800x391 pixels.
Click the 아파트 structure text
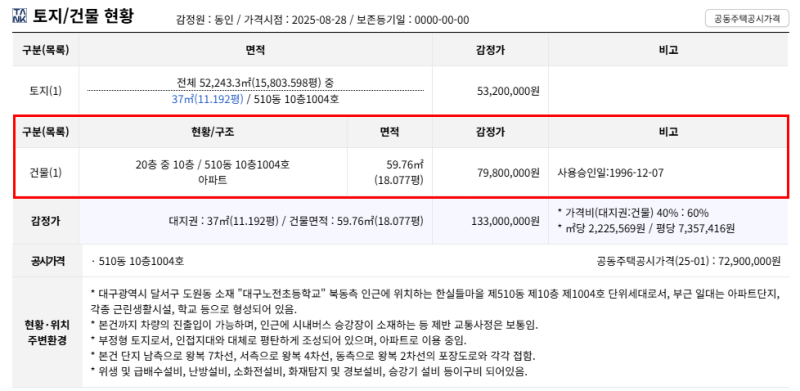[x=213, y=180]
